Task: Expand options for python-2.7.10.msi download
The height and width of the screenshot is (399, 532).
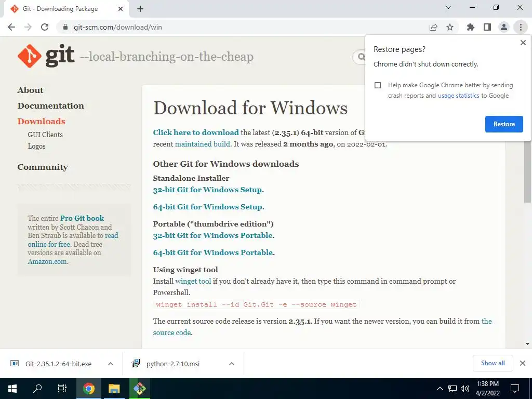Action: coord(232,364)
